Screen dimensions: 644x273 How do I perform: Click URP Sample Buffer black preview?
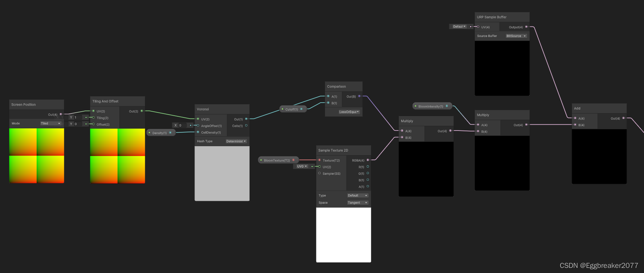(502, 68)
